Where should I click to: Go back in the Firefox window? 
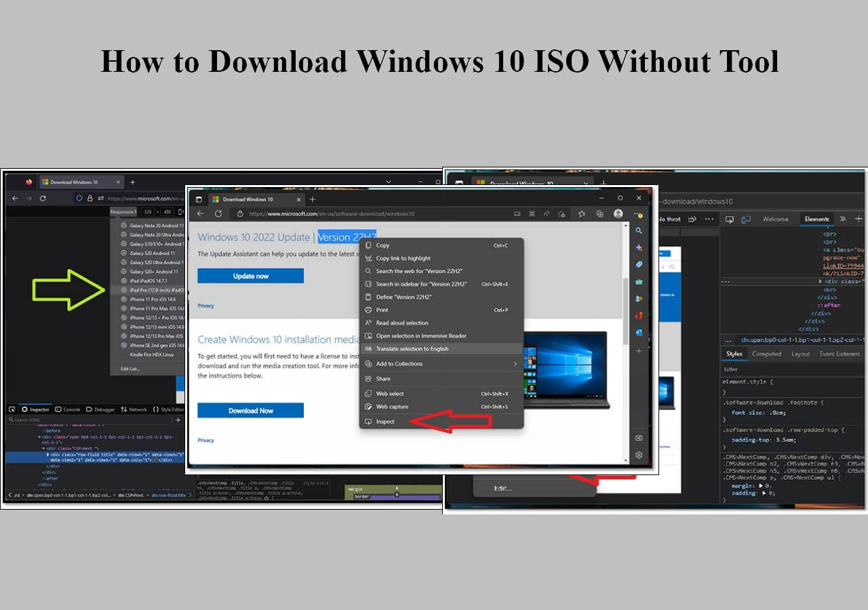pyautogui.click(x=16, y=198)
